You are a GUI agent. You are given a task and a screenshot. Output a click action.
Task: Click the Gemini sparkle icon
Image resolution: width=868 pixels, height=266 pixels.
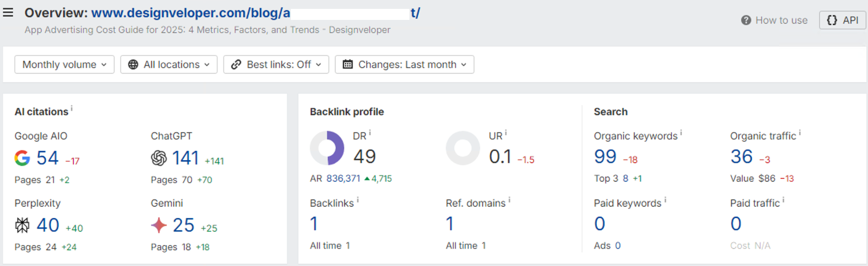point(159,225)
